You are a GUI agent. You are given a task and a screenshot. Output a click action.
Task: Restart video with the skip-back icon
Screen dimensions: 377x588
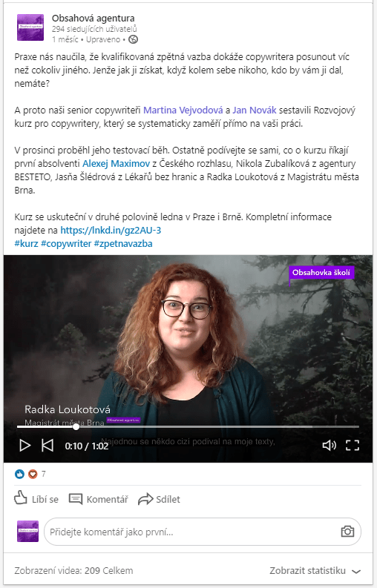point(47,445)
